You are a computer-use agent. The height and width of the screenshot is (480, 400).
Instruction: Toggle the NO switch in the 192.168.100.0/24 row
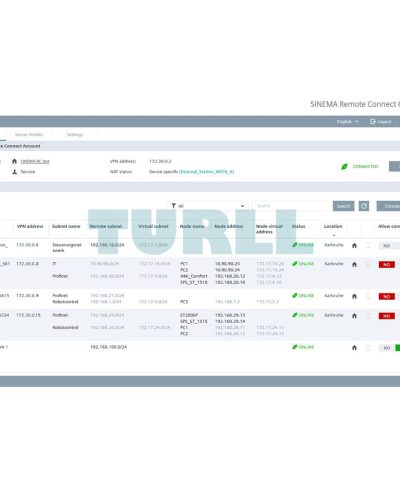point(389,348)
